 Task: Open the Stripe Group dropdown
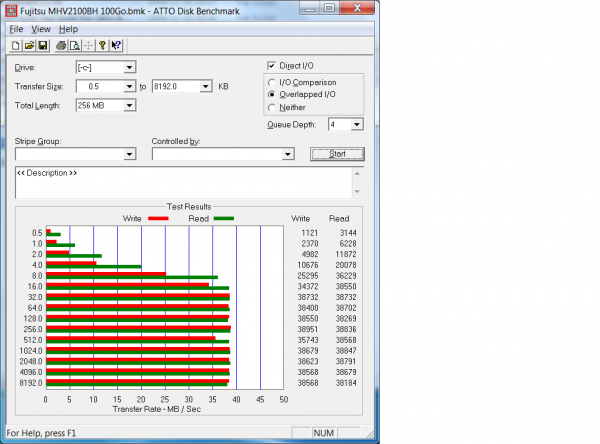(129, 154)
